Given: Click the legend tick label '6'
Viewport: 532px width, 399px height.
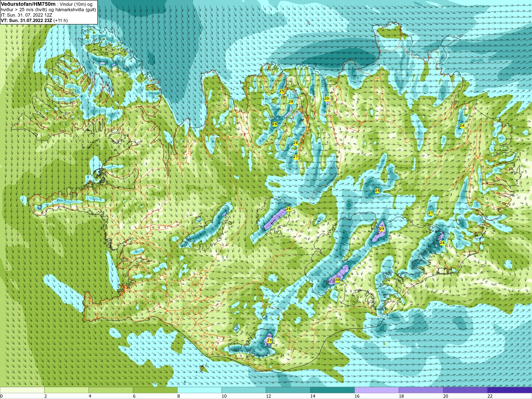Looking at the screenshot, I should coord(134,396).
